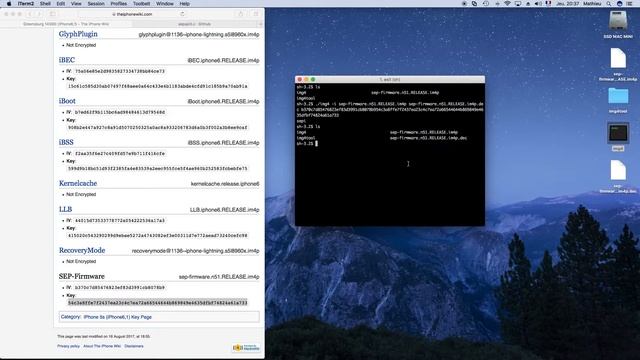Screen dimensions: 640x360
Task: Click the Safari share button
Action: (x=240, y=14)
